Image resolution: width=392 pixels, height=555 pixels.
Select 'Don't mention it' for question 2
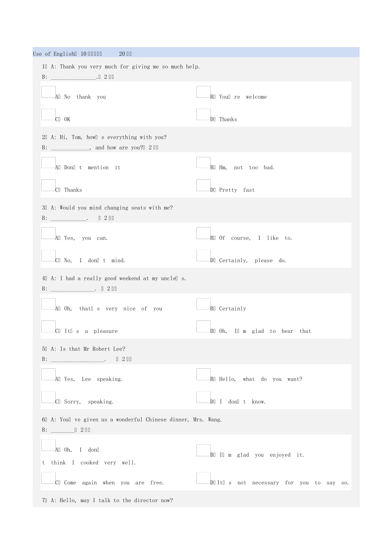pos(48,163)
